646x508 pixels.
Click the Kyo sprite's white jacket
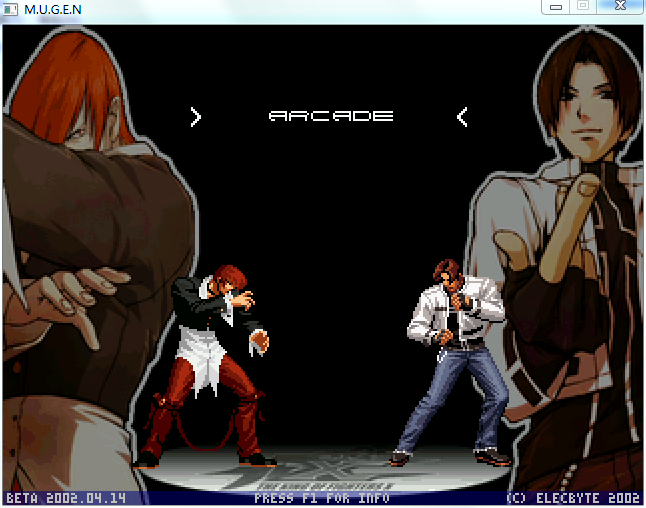point(453,313)
